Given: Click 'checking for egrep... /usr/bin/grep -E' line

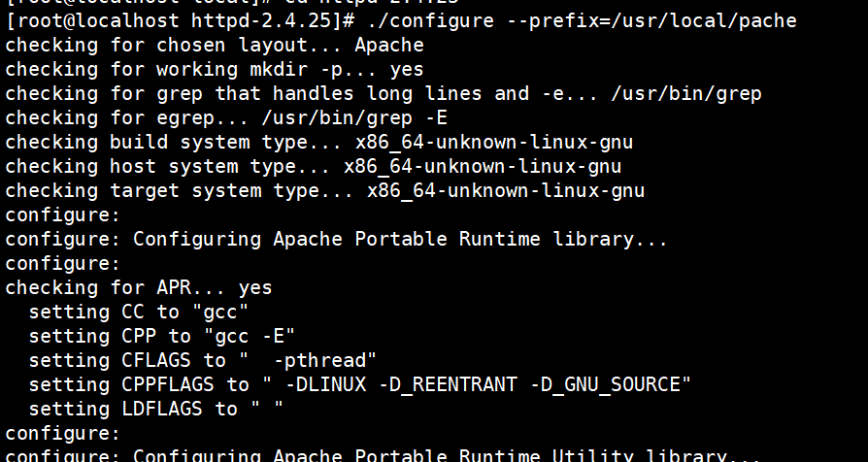Looking at the screenshot, I should (226, 117).
